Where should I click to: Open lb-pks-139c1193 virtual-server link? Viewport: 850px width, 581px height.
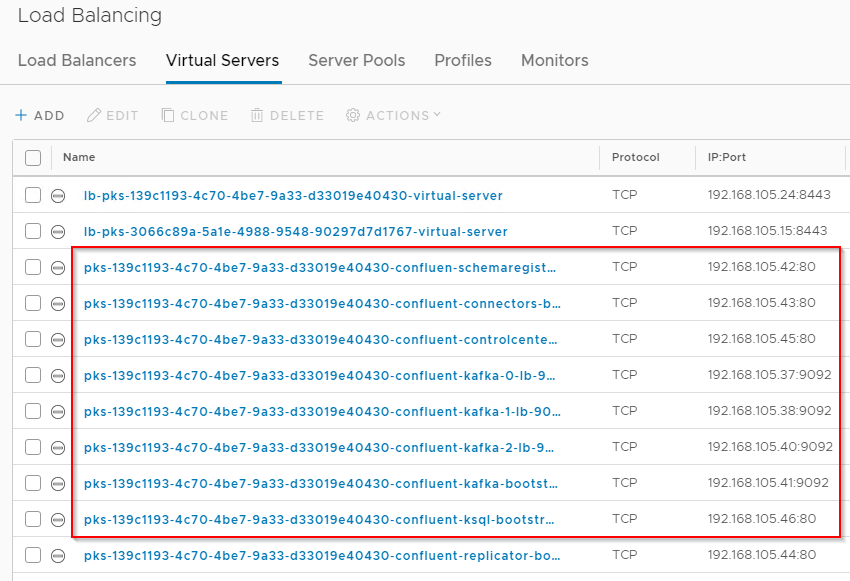293,196
